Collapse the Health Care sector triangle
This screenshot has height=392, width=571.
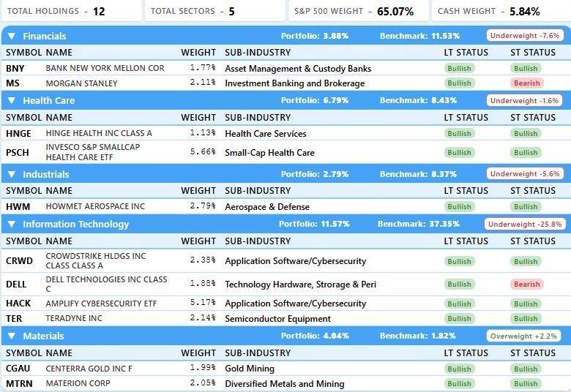(12, 100)
